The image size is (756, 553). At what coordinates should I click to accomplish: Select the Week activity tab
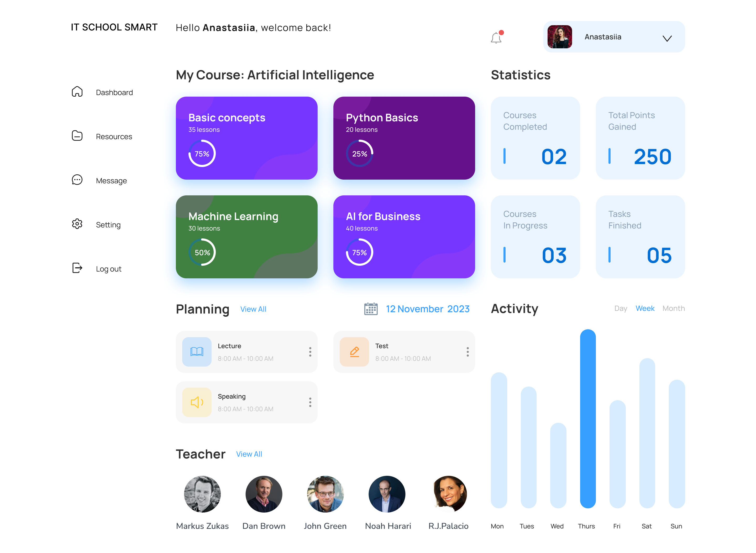tap(645, 309)
